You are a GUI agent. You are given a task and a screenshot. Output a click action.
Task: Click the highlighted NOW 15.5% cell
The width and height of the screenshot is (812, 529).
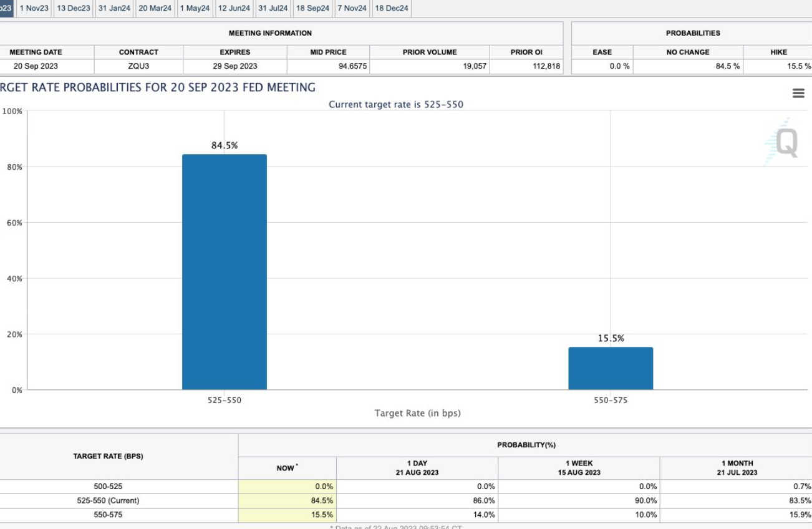[287, 515]
